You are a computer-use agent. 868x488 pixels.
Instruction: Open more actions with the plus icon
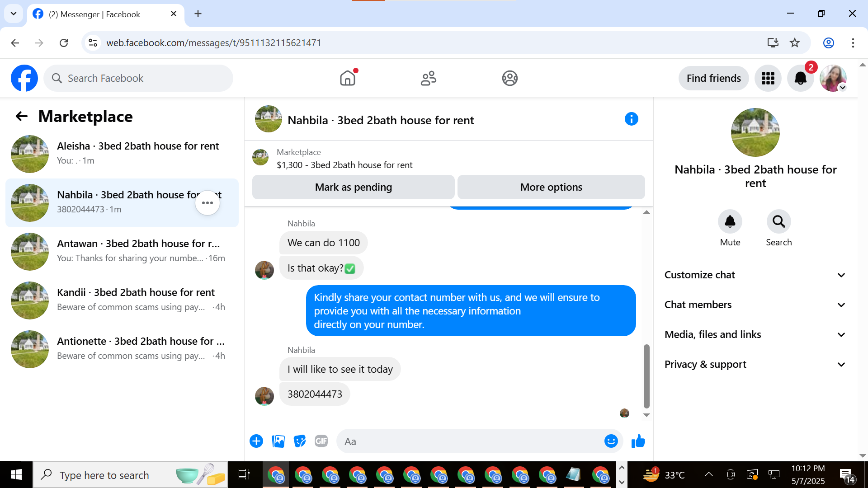click(x=256, y=441)
